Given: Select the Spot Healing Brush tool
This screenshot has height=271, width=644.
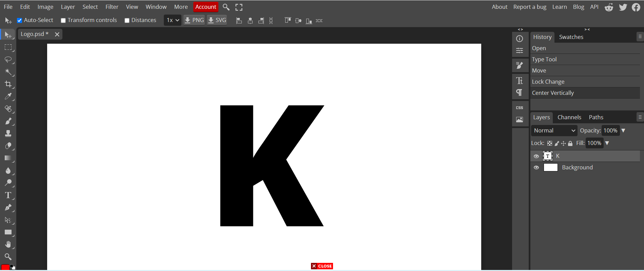Looking at the screenshot, I should tap(8, 109).
